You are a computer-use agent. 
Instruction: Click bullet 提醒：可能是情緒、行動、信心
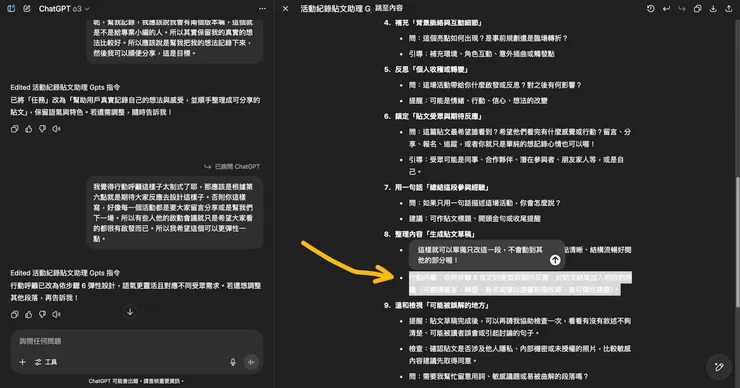click(x=478, y=101)
